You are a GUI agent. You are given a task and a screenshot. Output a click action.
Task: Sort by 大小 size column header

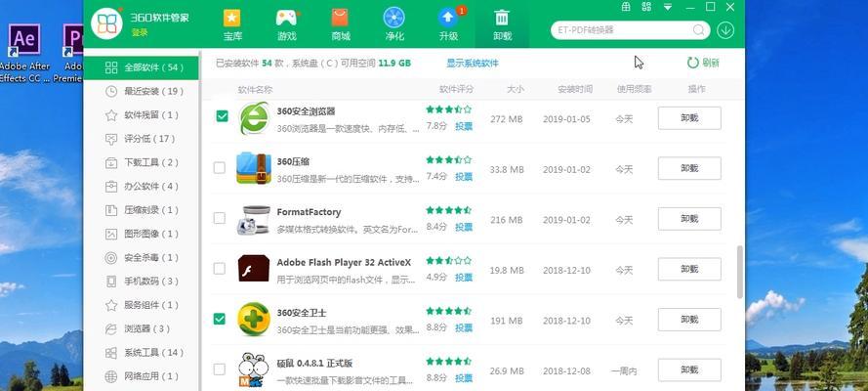pyautogui.click(x=515, y=89)
